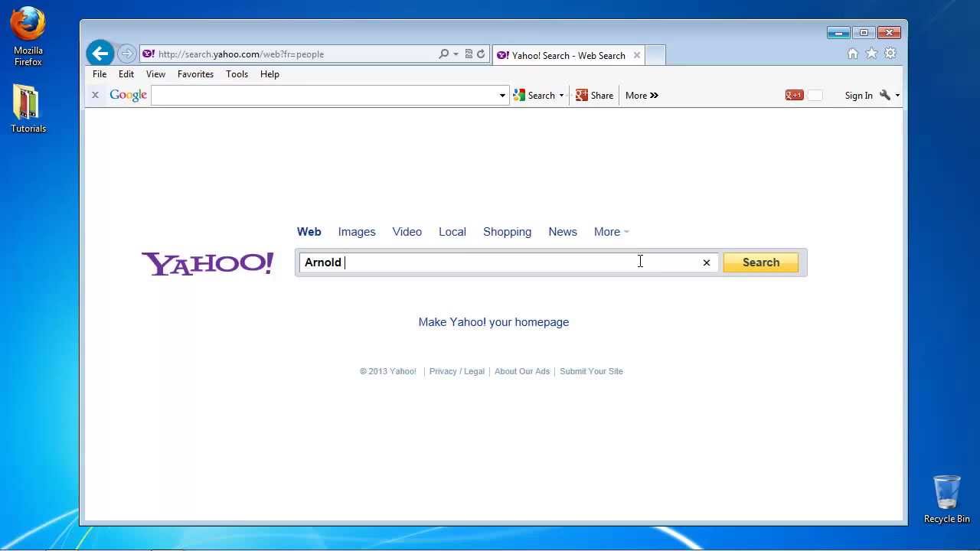
Task: Click Share on the Google Toolbar
Action: tap(594, 95)
